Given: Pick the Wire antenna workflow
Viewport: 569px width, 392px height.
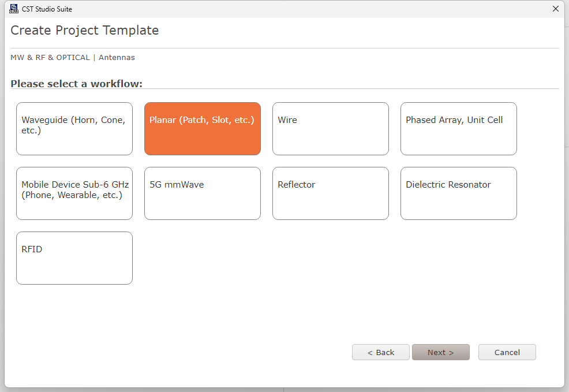Looking at the screenshot, I should pos(331,129).
